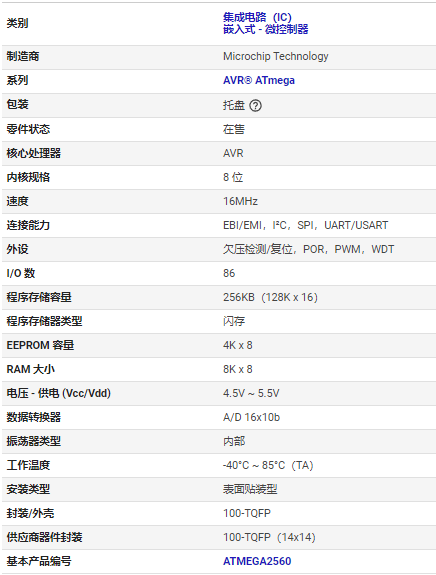Click the 8K x 8 RAM size value
This screenshot has width=436, height=575.
(238, 369)
